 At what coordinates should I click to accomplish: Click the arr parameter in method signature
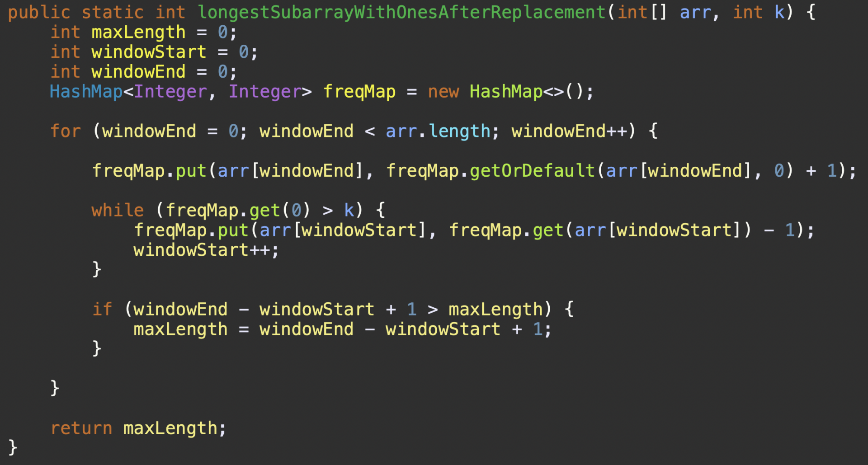coord(695,12)
